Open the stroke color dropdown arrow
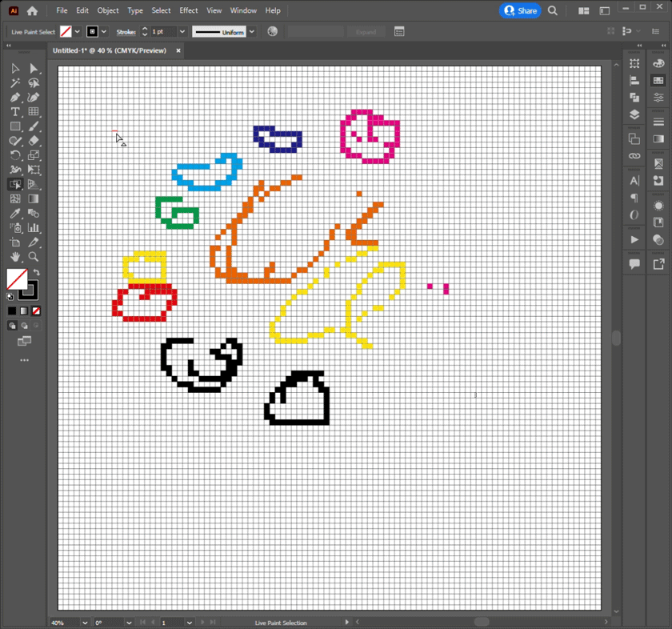Image resolution: width=672 pixels, height=629 pixels. (104, 32)
